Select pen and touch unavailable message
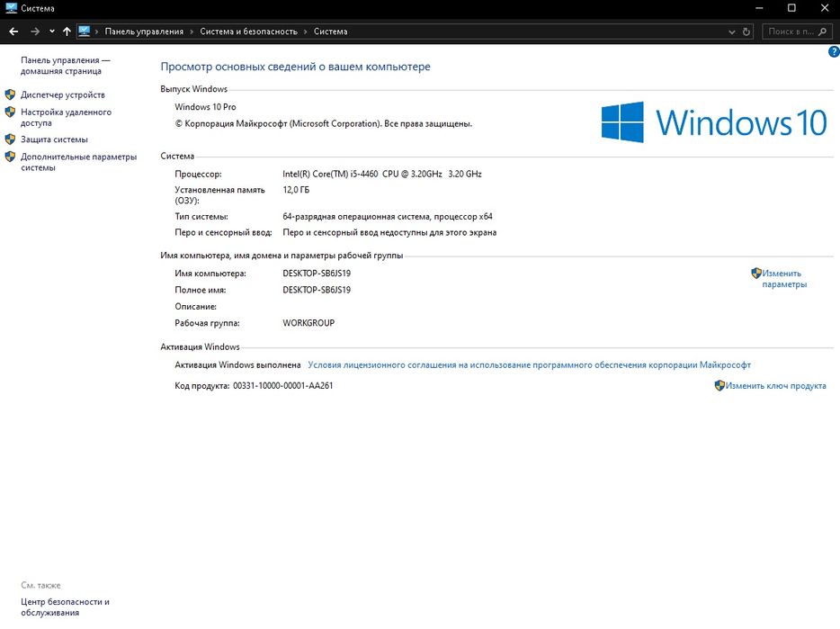Image resolution: width=840 pixels, height=629 pixels. (389, 233)
